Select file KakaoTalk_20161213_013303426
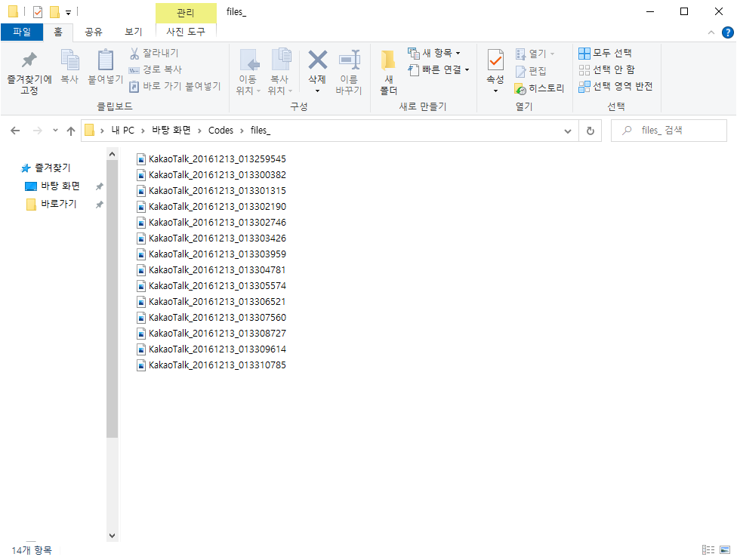The image size is (737, 560). [x=211, y=238]
